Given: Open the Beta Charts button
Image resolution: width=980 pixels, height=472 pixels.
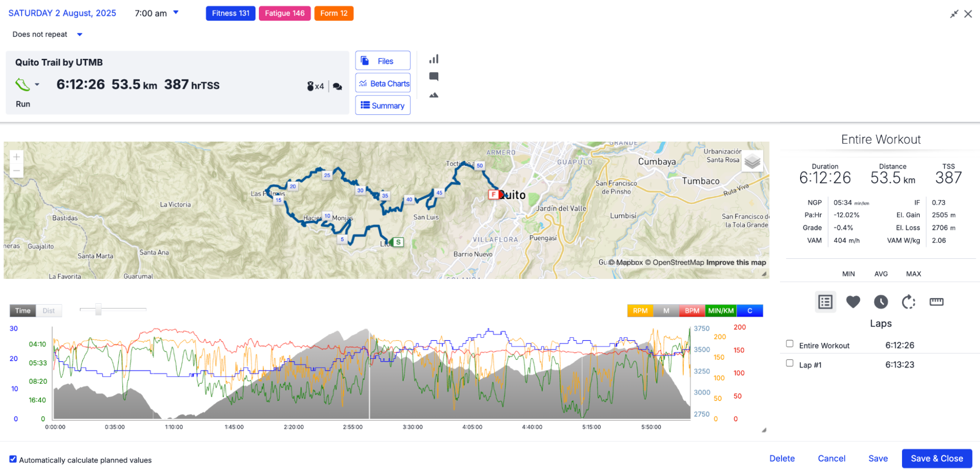Looking at the screenshot, I should (x=383, y=83).
